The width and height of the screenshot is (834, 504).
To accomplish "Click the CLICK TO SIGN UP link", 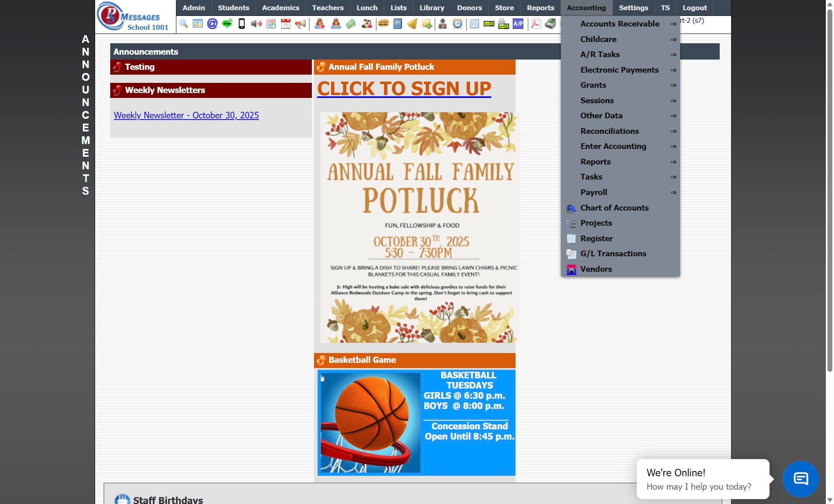I will (404, 89).
